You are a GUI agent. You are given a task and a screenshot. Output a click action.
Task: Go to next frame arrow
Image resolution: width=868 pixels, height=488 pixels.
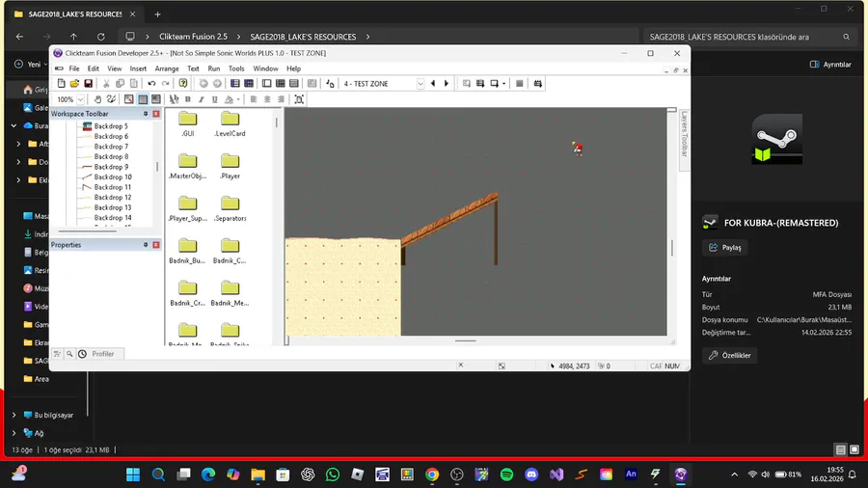447,84
